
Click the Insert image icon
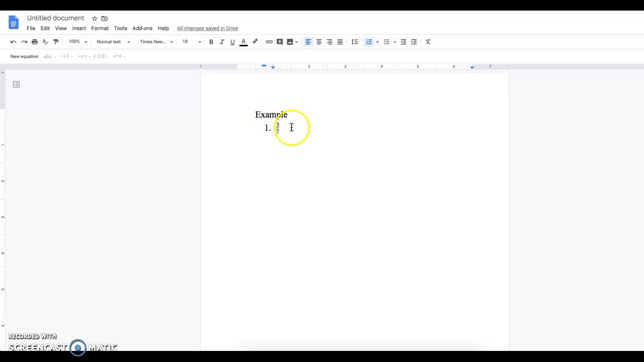pos(290,42)
